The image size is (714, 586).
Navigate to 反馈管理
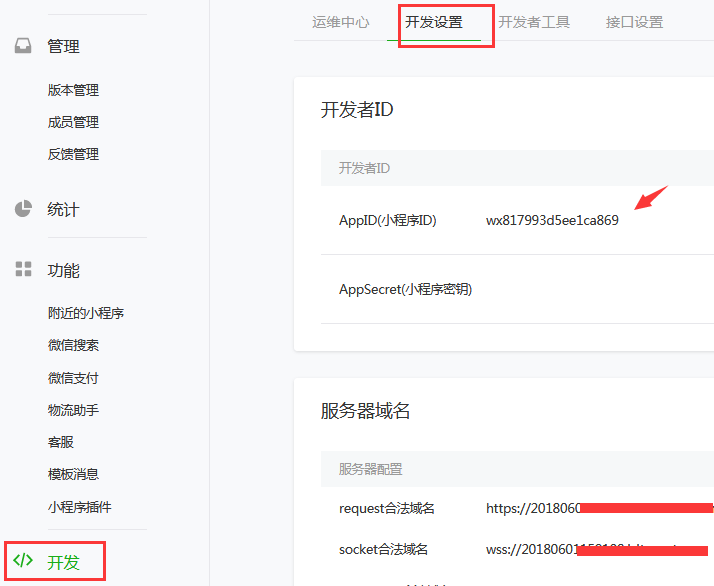click(73, 154)
